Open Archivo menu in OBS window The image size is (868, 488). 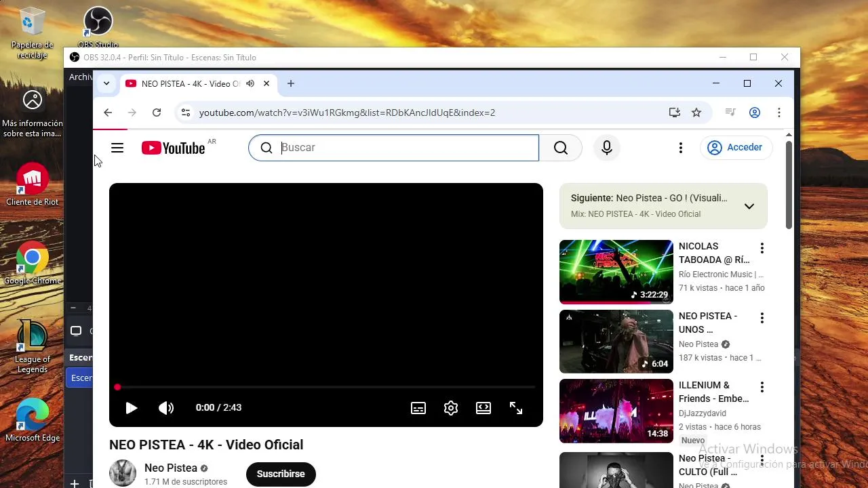point(80,77)
